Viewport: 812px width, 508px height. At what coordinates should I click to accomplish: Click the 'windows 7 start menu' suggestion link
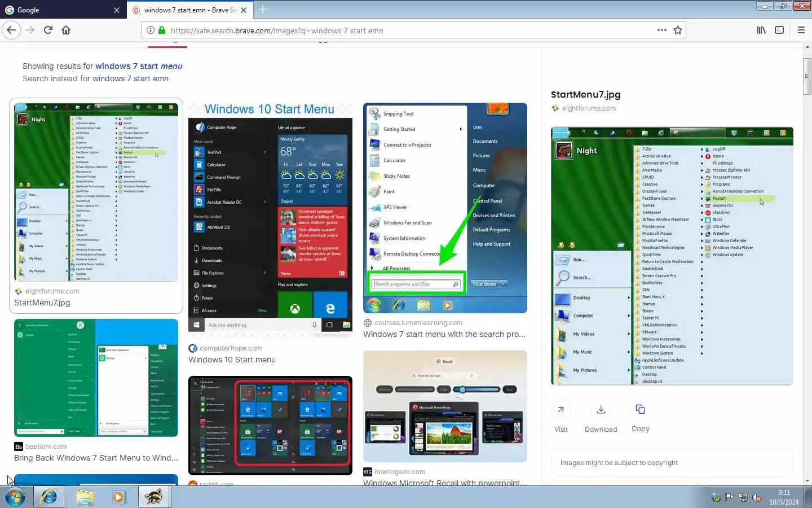click(x=139, y=66)
